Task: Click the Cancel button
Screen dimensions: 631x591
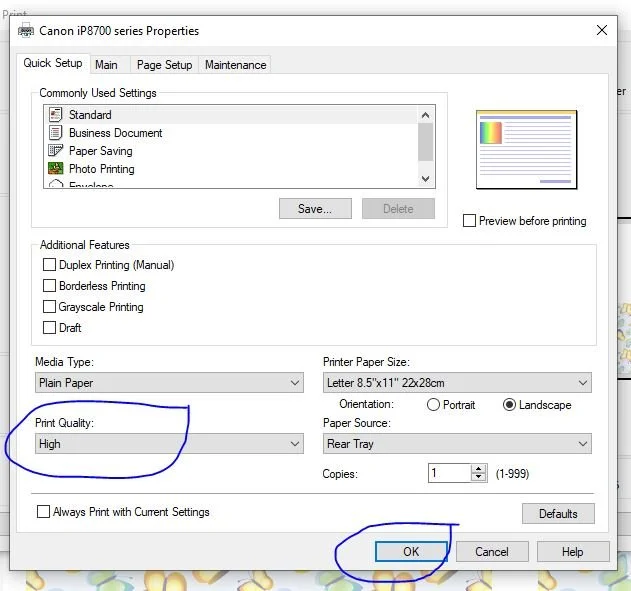Action: click(492, 552)
